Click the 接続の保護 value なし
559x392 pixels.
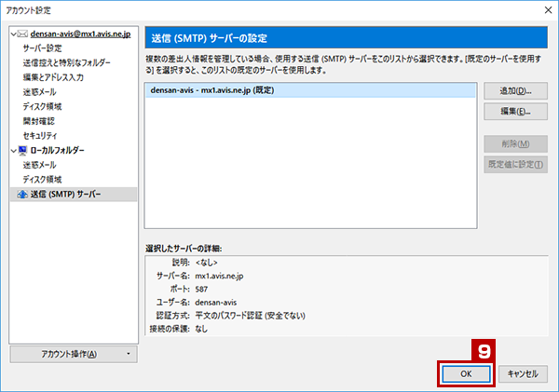click(x=201, y=329)
